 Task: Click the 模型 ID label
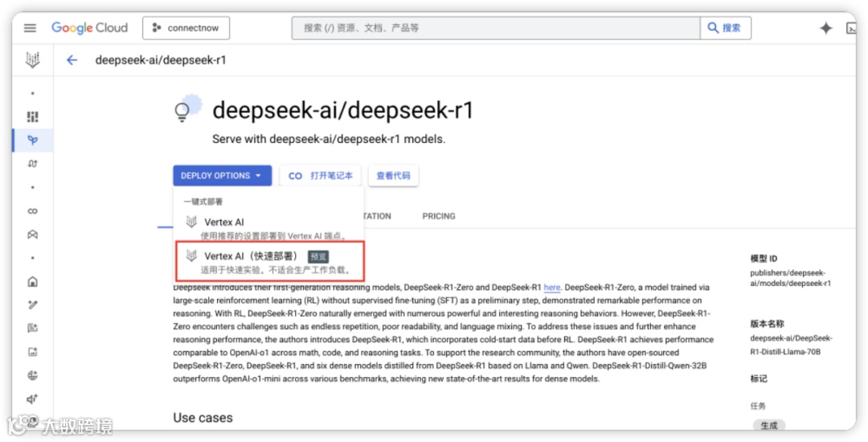pos(764,258)
